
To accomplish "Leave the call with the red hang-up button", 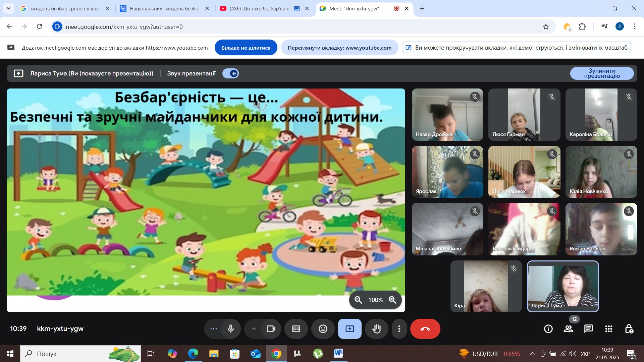I will pos(425,329).
